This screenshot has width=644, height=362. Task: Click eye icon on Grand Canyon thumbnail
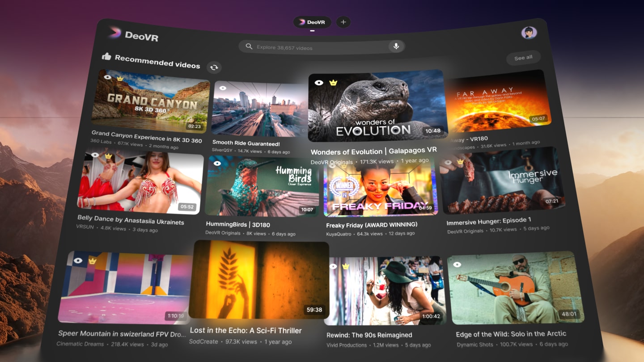pos(107,77)
